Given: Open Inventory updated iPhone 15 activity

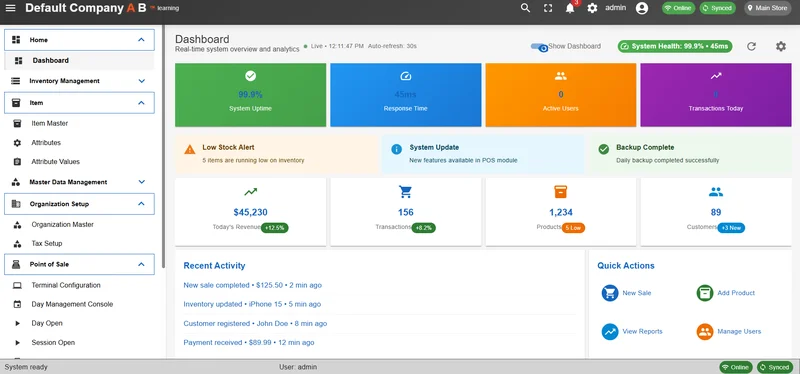Looking at the screenshot, I should point(252,304).
